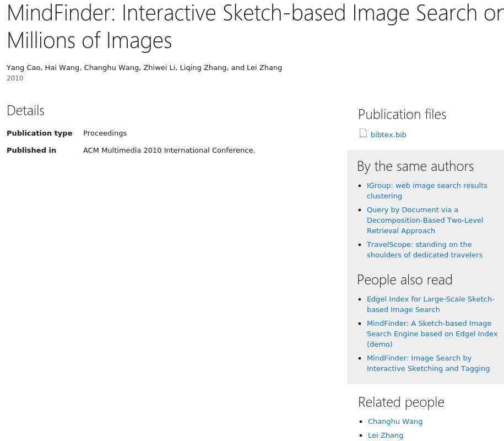Open MindFinder Image Search by Interactive Sketching link
This screenshot has width=504, height=441.
click(x=428, y=363)
